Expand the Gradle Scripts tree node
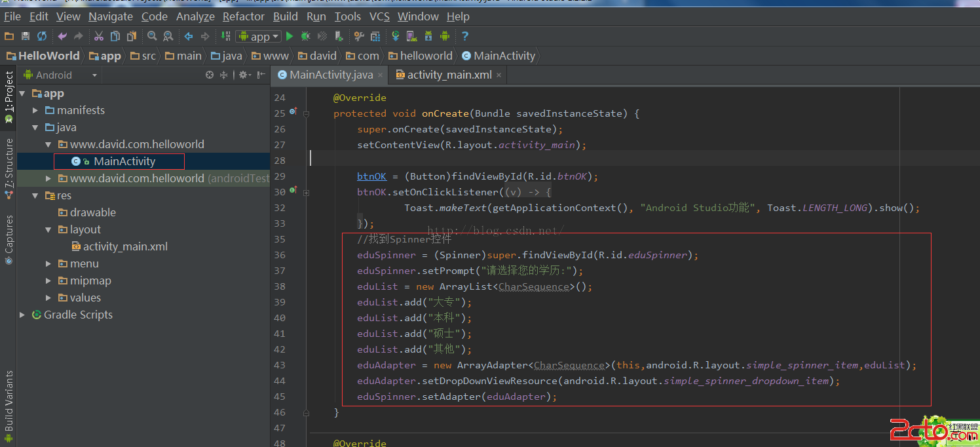Screen dimensions: 980x447 pos(23,315)
